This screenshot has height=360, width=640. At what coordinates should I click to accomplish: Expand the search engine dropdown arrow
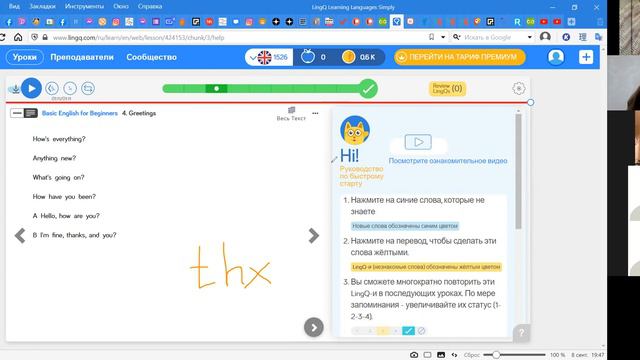(x=529, y=37)
